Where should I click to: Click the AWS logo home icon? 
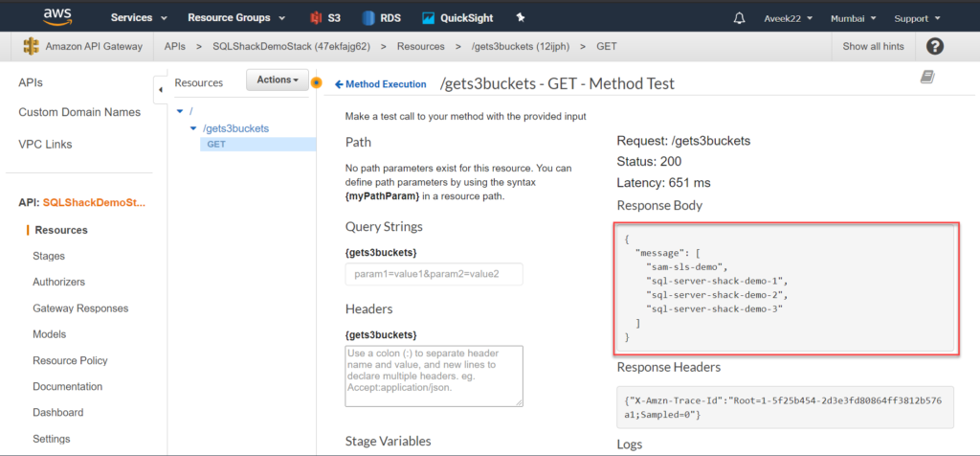click(56, 17)
